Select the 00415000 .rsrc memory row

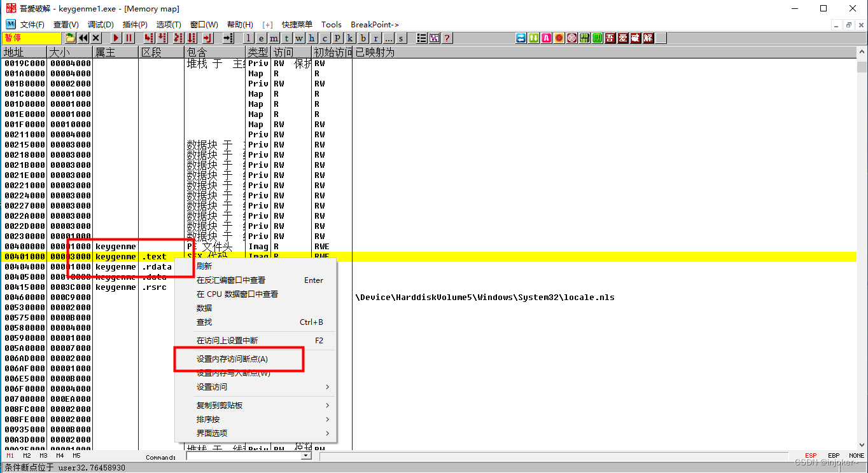89,287
